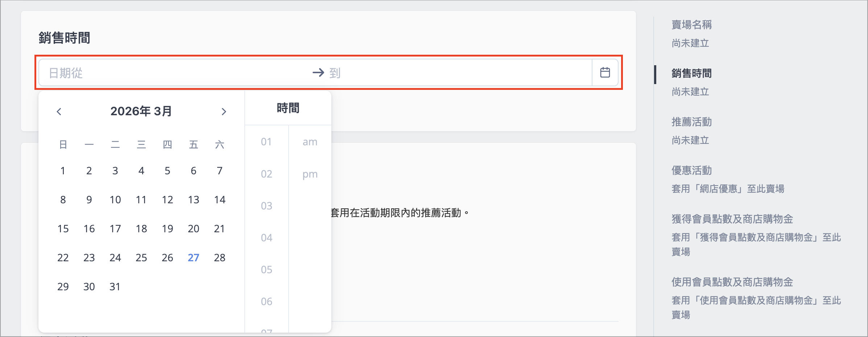Choose day 10 in the calendar
Image resolution: width=868 pixels, height=337 pixels.
[x=115, y=200]
